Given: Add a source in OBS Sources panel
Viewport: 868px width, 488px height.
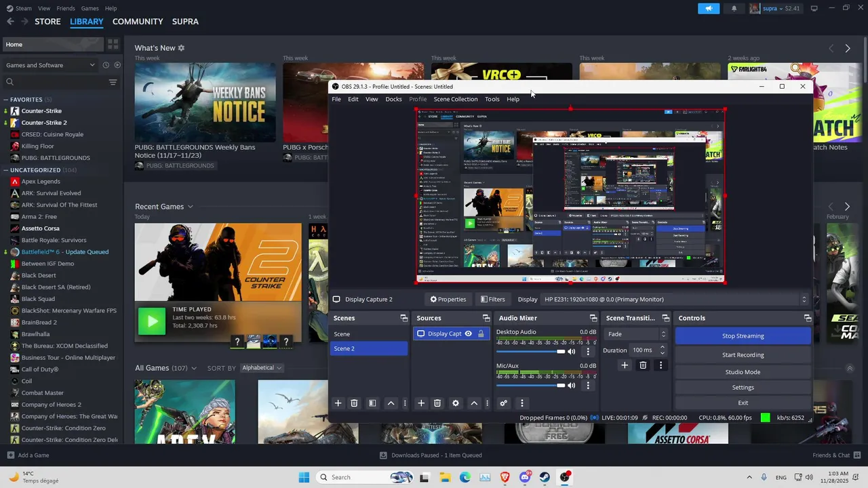Looking at the screenshot, I should click(421, 403).
